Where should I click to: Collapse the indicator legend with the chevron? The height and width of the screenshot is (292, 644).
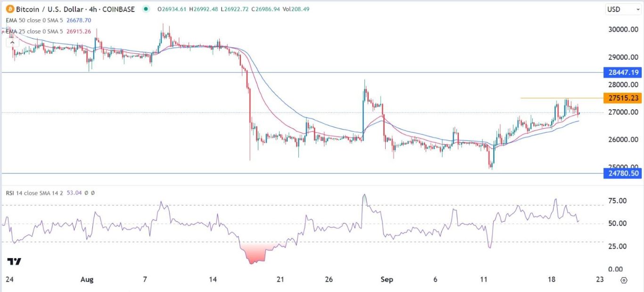11,42
